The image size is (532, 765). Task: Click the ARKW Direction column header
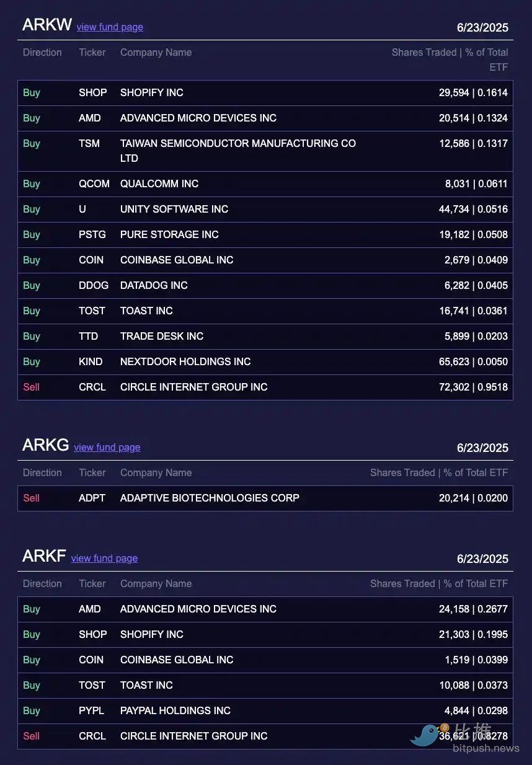tap(42, 52)
